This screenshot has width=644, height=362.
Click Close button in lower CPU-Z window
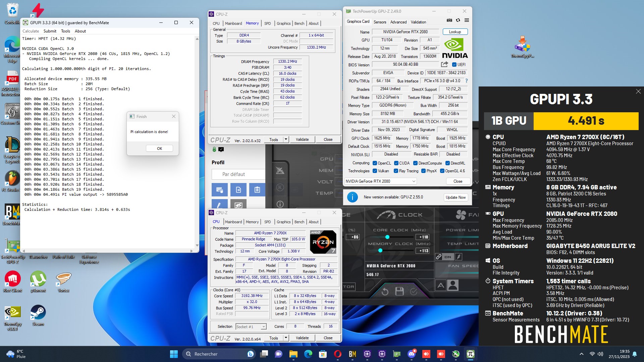click(328, 338)
